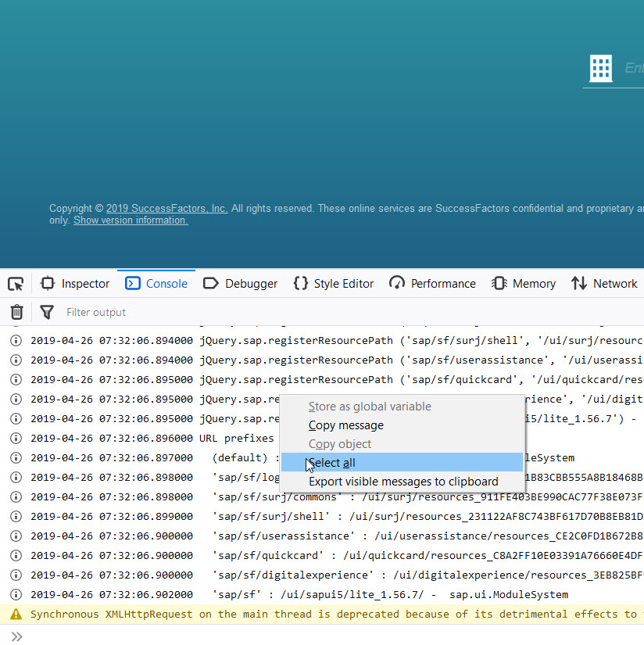Clear console output with trash icon

(16, 312)
